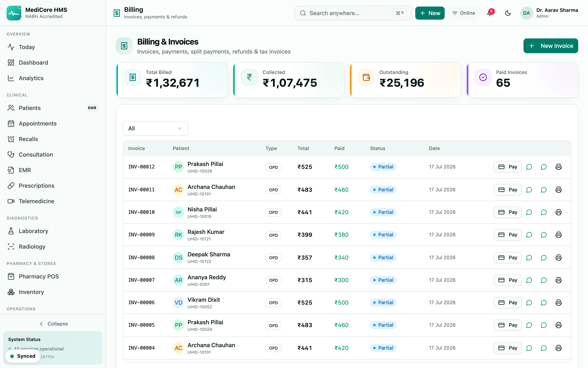This screenshot has height=368, width=588.
Task: Print invoice INV-00010
Action: tap(558, 212)
